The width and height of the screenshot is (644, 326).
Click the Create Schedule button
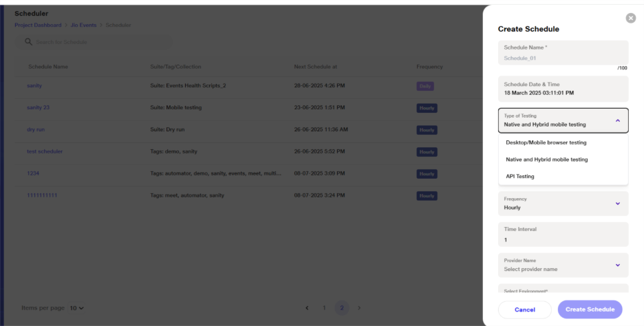[x=590, y=309]
